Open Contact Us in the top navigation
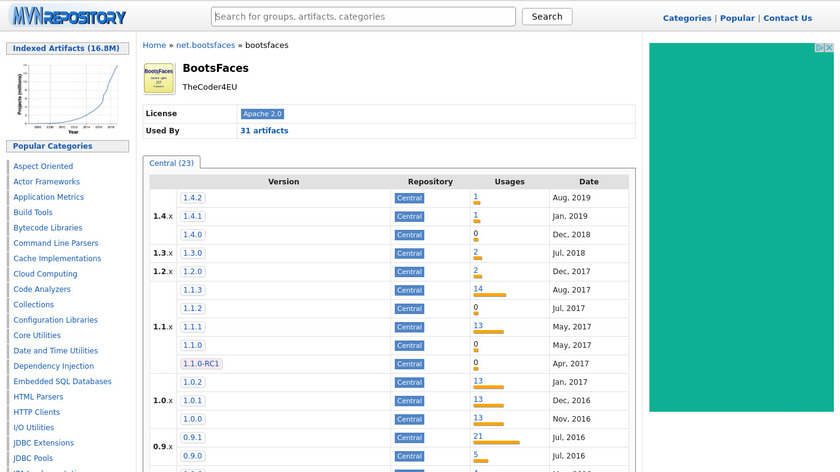 788,18
